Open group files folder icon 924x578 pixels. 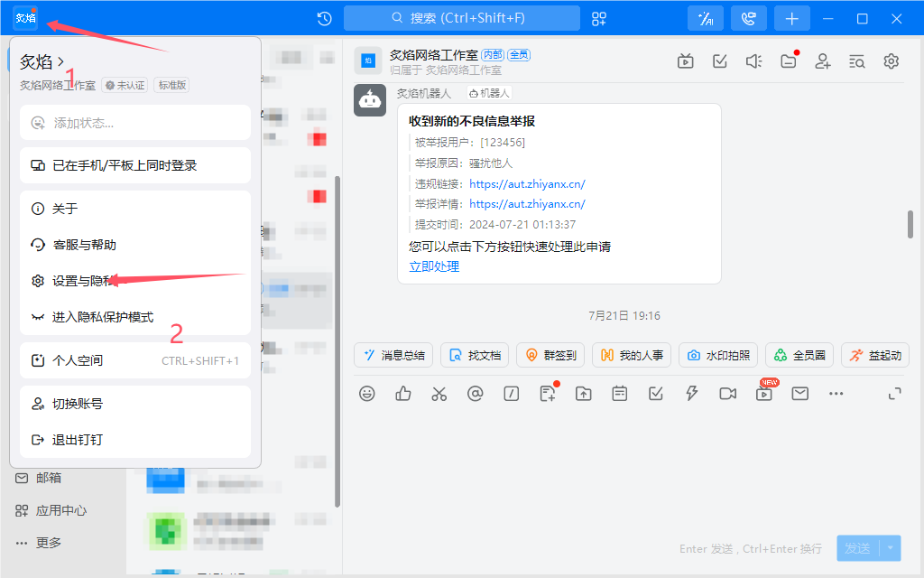click(789, 61)
